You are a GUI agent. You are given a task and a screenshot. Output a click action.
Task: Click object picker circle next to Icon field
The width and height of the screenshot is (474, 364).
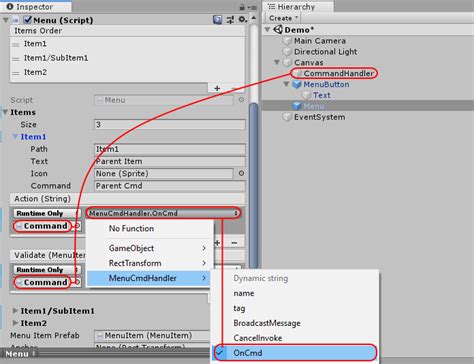click(x=241, y=173)
